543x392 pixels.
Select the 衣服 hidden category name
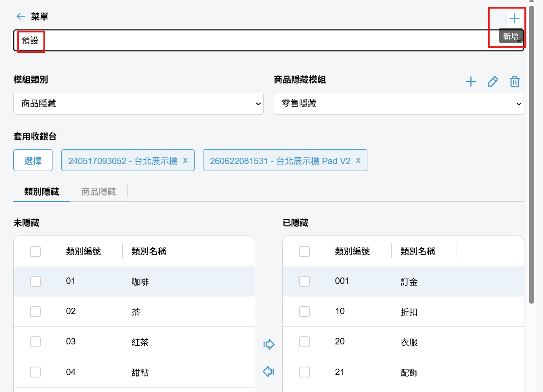point(409,342)
